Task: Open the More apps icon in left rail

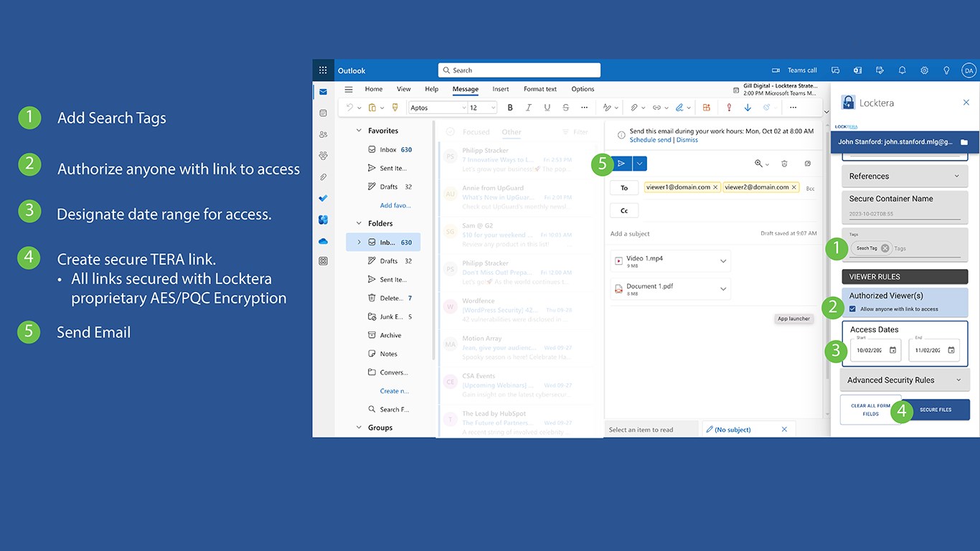Action: 324,261
